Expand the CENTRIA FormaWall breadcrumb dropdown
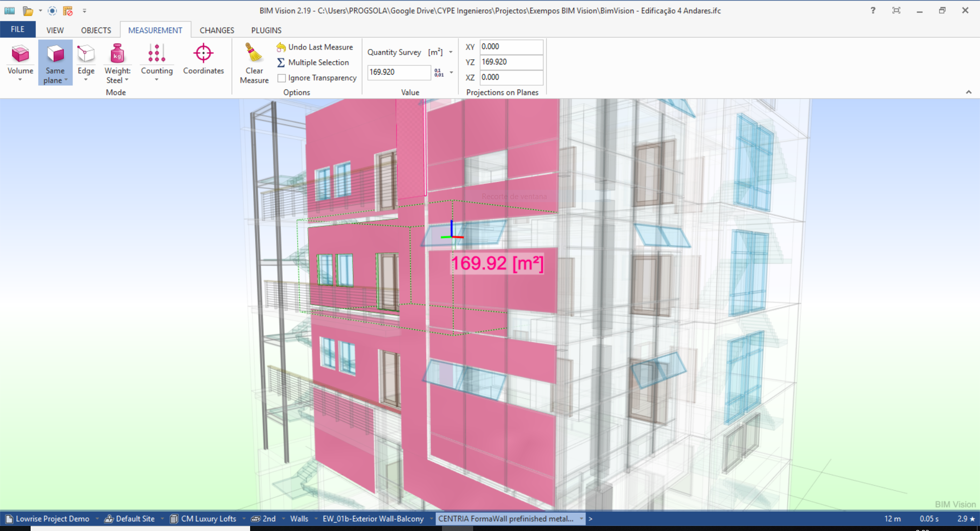The width and height of the screenshot is (980, 531). (581, 519)
